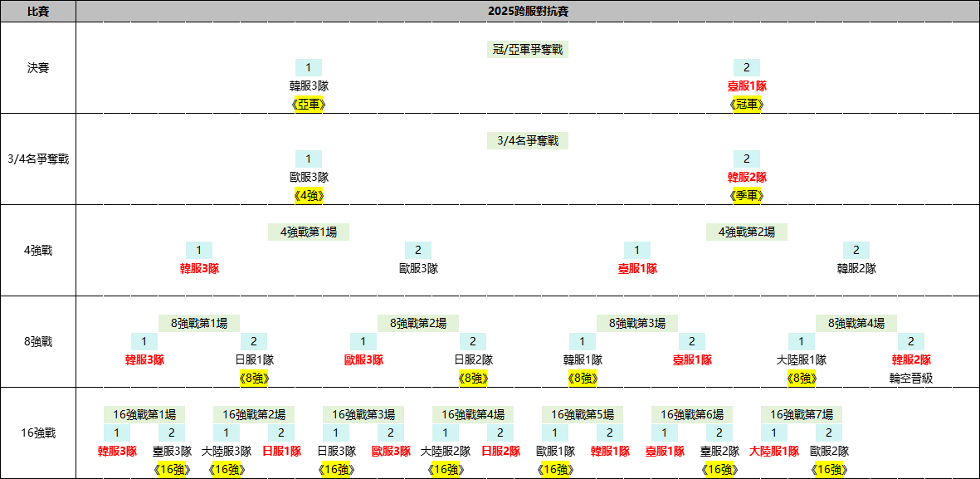Select the yellow 《4強》 cell
Screen dimensions: 980x479
(x=308, y=195)
